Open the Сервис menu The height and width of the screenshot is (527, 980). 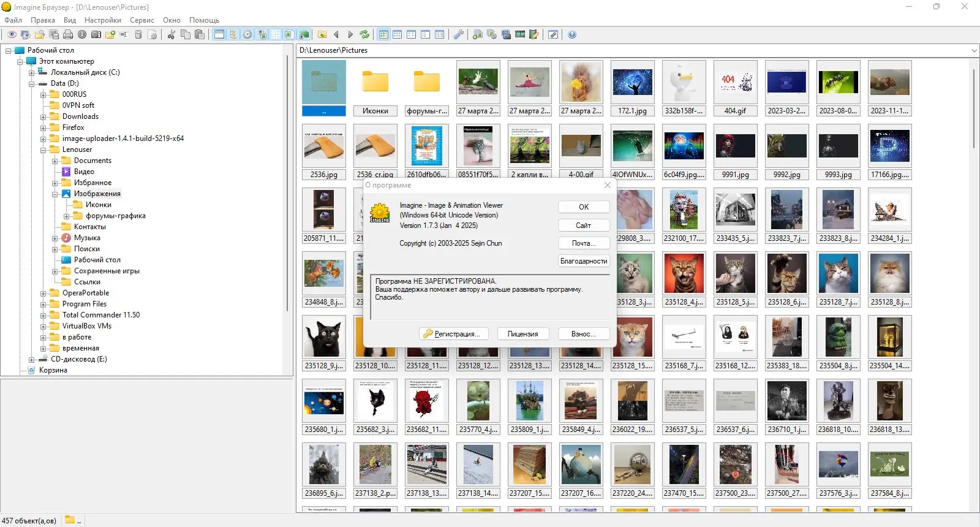click(142, 20)
